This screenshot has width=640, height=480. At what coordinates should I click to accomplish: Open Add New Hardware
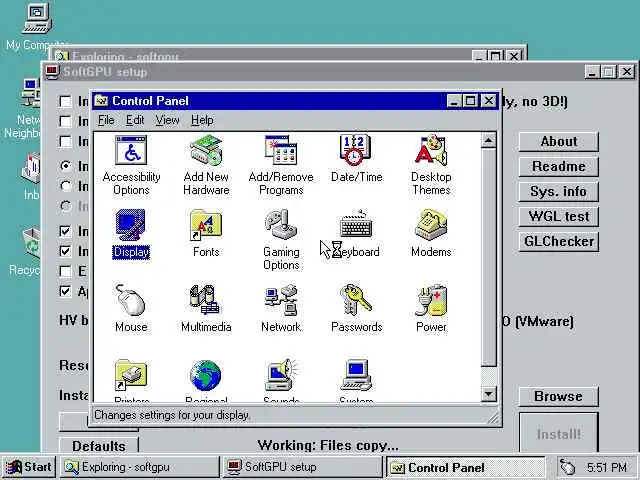click(x=206, y=165)
